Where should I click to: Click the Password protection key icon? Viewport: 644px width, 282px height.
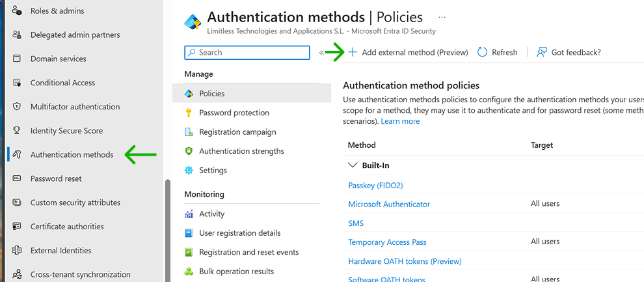click(x=189, y=113)
